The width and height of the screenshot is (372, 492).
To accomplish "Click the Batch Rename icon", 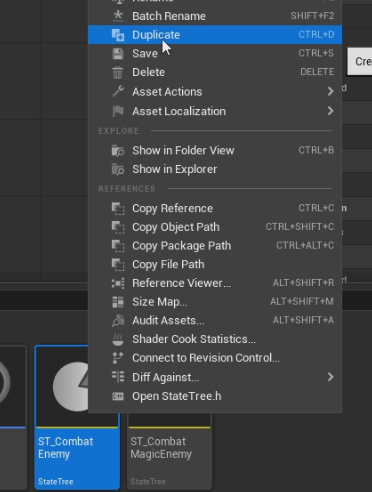I will click(118, 16).
